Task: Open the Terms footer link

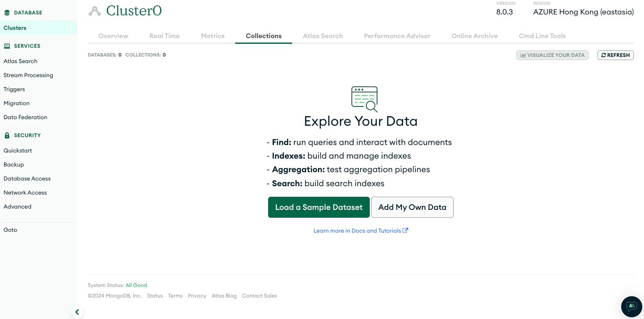Action: pyautogui.click(x=175, y=296)
